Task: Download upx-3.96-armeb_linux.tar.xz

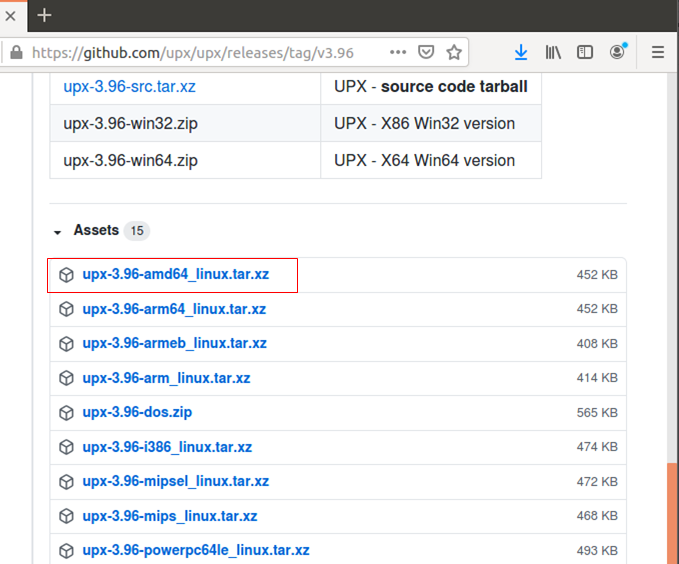Action: [x=175, y=343]
